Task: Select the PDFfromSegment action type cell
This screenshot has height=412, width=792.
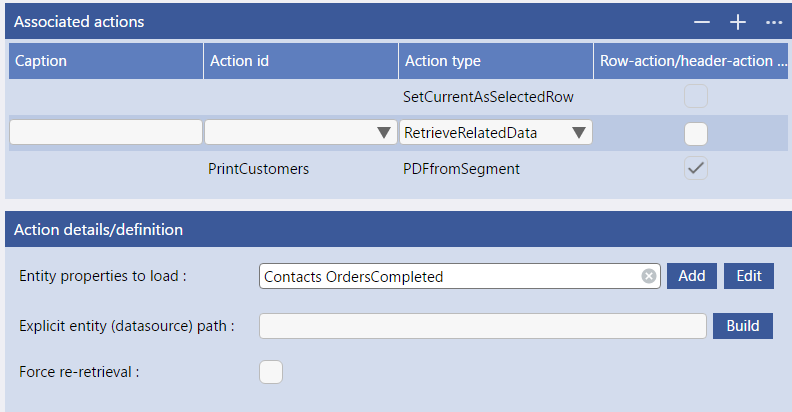Action: (x=461, y=169)
